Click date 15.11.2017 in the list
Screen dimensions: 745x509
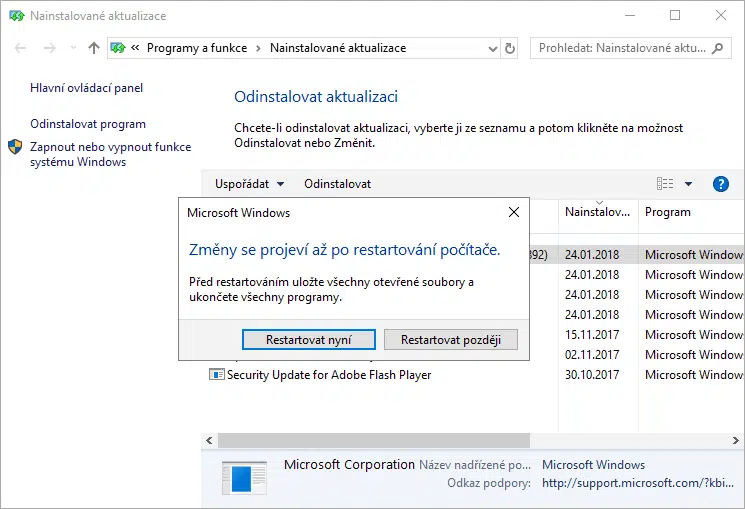(592, 335)
